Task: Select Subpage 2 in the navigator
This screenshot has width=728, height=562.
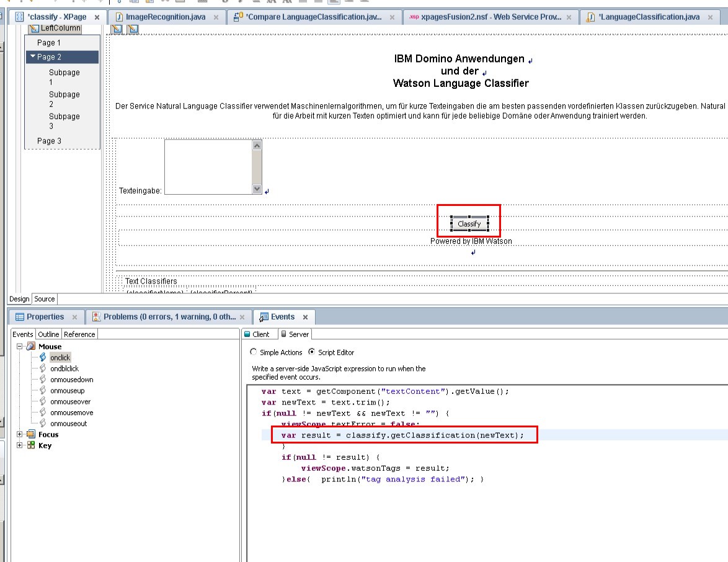Action: click(64, 99)
